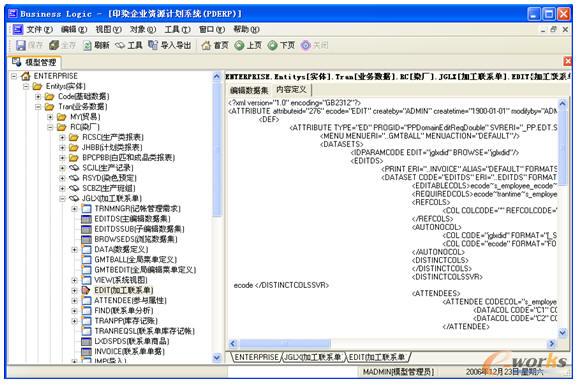This screenshot has height=385, width=577.
Task: Switch to the 编辑数据集 tab
Action: 249,90
